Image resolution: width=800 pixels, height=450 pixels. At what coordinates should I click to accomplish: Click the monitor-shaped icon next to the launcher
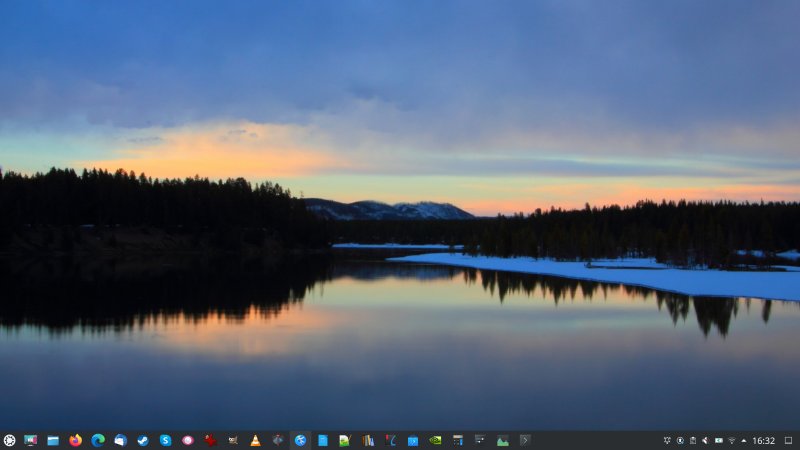(x=31, y=440)
